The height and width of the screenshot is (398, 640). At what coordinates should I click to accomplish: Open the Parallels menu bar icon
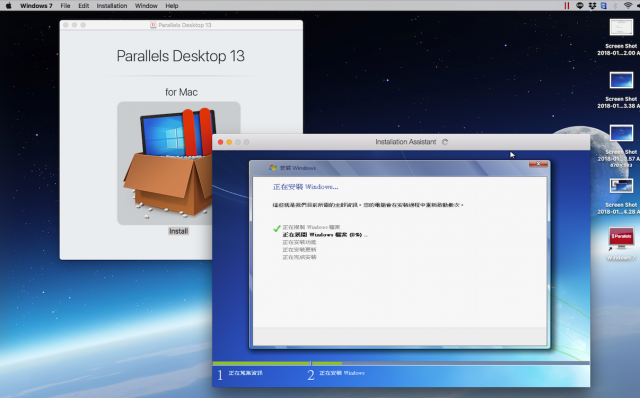(567, 6)
